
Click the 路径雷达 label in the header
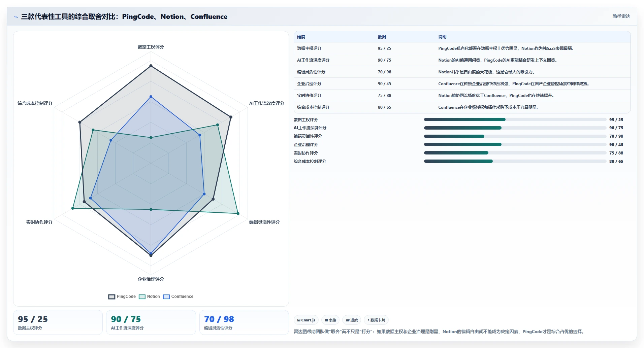[x=621, y=16]
